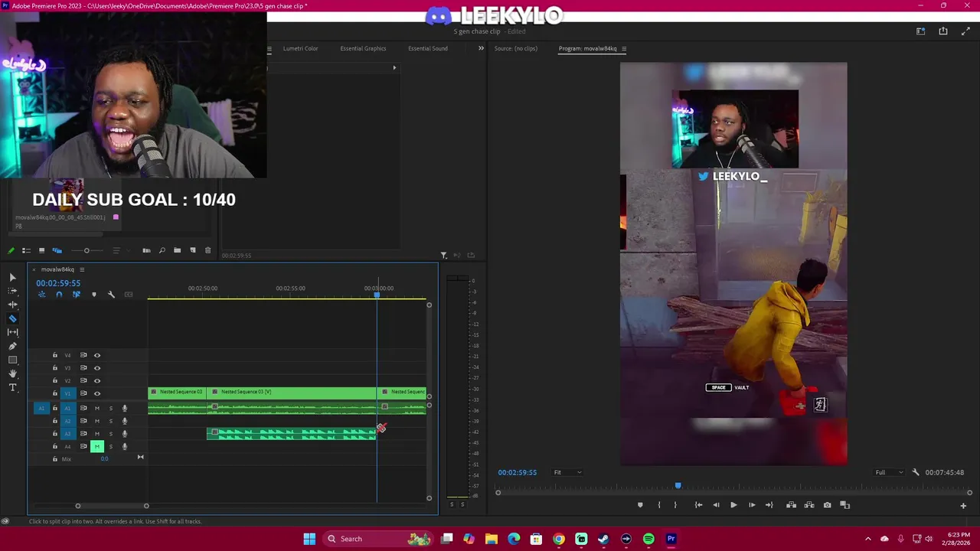Open the Full playback resolution dropdown
The image size is (980, 551).
[x=889, y=472]
